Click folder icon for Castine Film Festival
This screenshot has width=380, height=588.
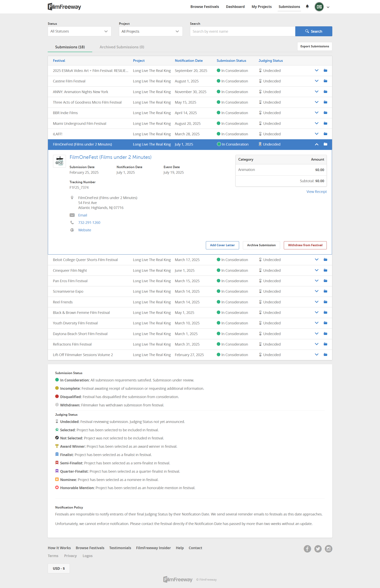pyautogui.click(x=325, y=81)
